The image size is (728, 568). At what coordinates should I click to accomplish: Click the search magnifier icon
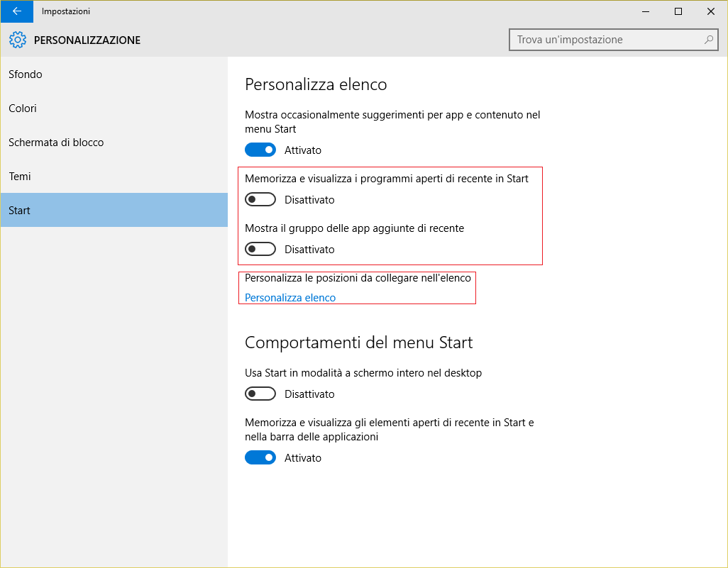point(708,40)
